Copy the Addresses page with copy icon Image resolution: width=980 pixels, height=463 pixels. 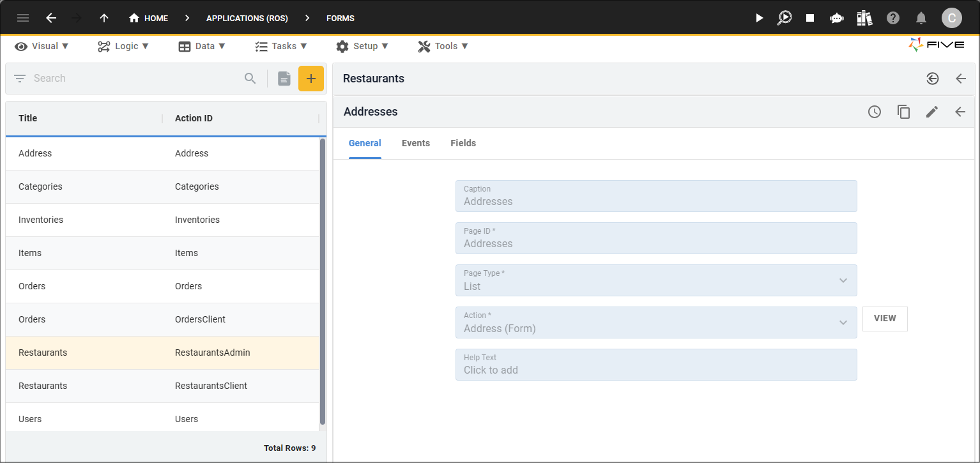click(x=903, y=112)
